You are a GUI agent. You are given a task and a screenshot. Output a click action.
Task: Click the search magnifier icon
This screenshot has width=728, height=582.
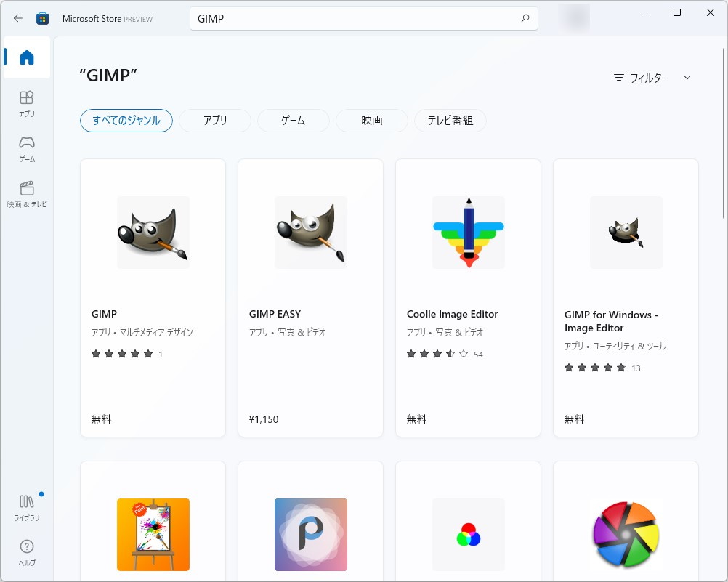pyautogui.click(x=525, y=17)
